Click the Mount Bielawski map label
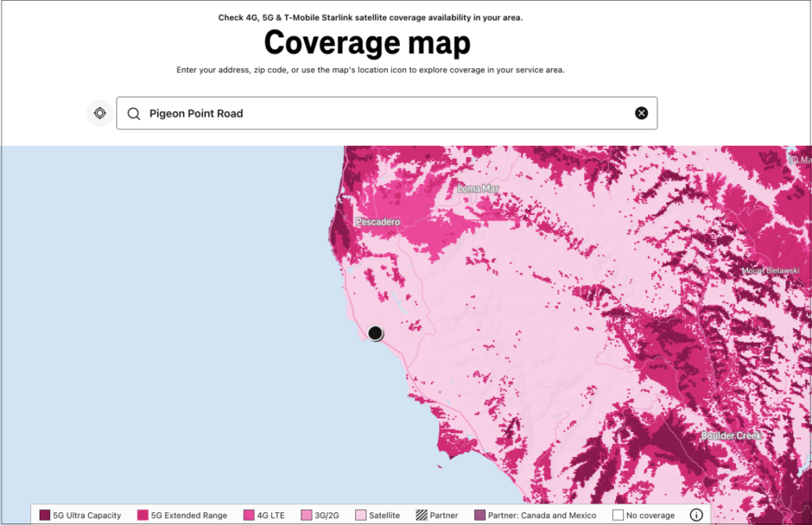This screenshot has width=812, height=525. 770,270
